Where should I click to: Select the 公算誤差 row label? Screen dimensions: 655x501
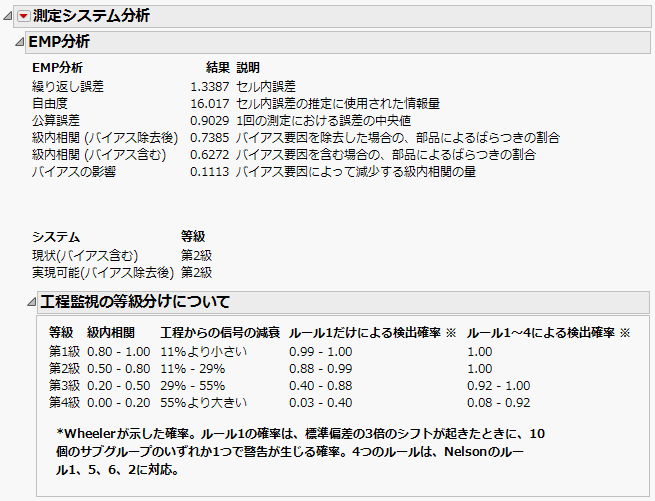[56, 121]
